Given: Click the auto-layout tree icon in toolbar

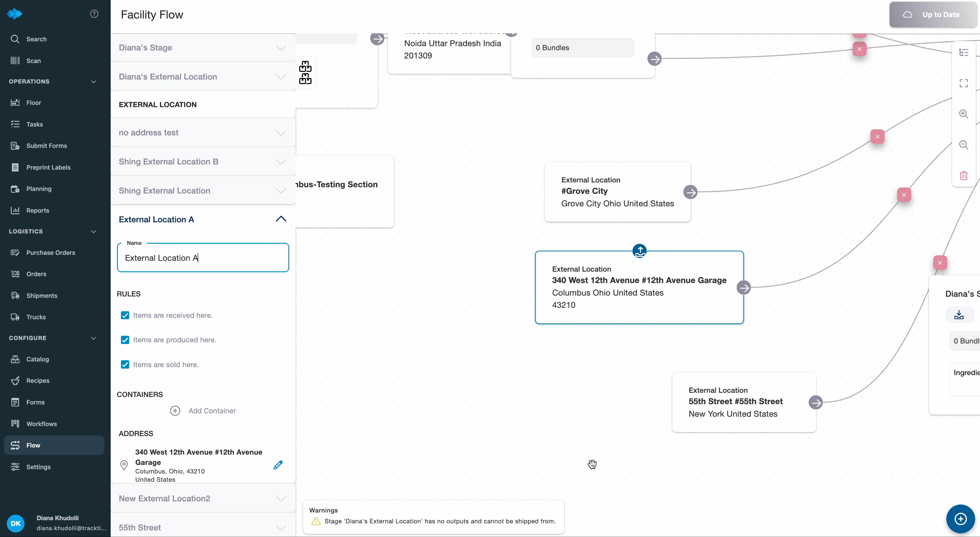Looking at the screenshot, I should coord(963,52).
